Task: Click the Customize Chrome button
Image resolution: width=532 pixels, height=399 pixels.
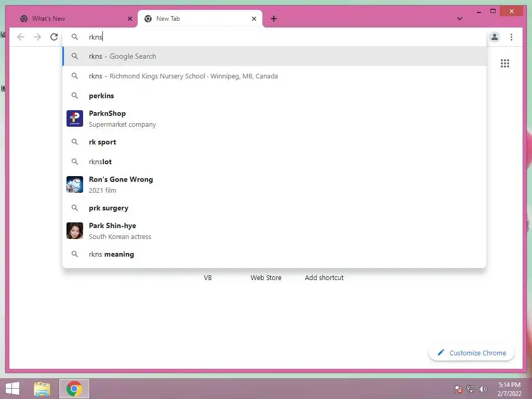Action: (471, 353)
